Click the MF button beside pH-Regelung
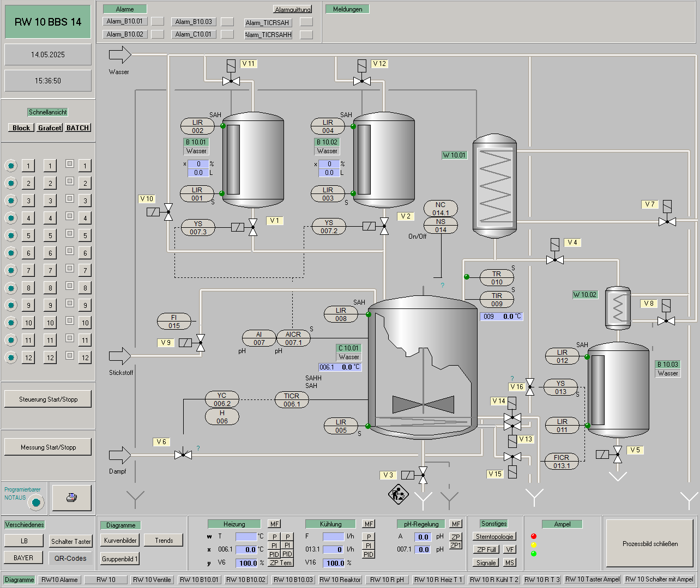The width and height of the screenshot is (700, 588). point(456,524)
